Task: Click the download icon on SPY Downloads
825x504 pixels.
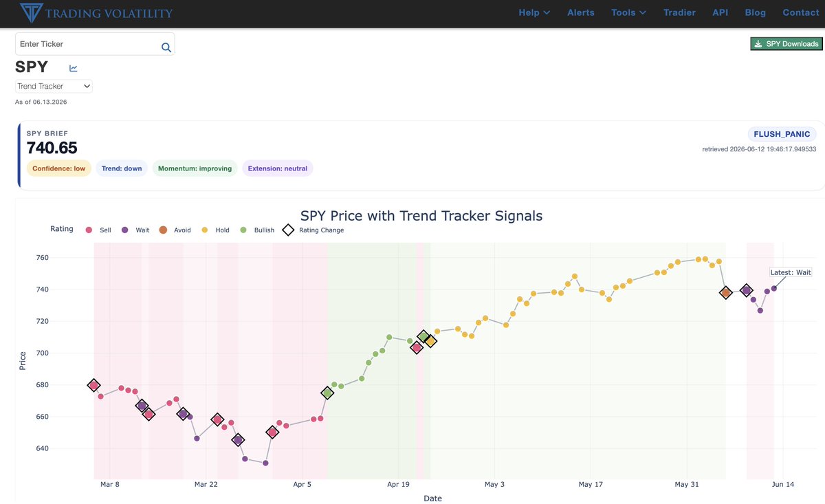Action: [x=758, y=44]
